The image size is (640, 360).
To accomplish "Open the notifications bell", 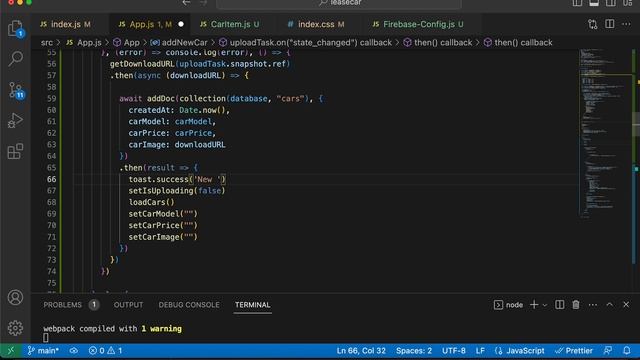I will [627, 351].
